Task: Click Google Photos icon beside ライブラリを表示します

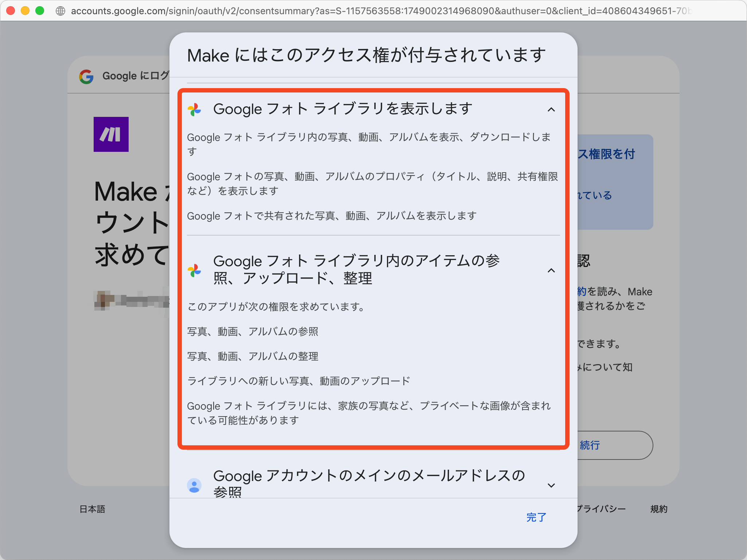Action: [x=194, y=110]
